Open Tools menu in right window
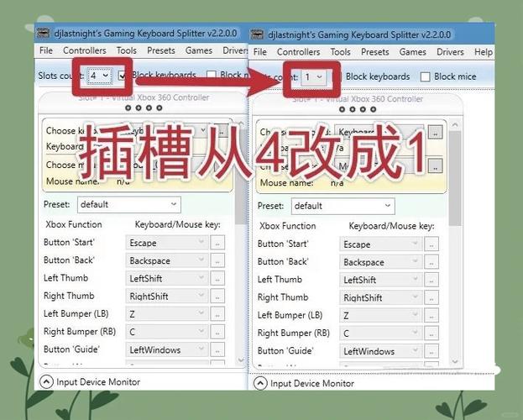The height and width of the screenshot is (420, 523). point(340,52)
